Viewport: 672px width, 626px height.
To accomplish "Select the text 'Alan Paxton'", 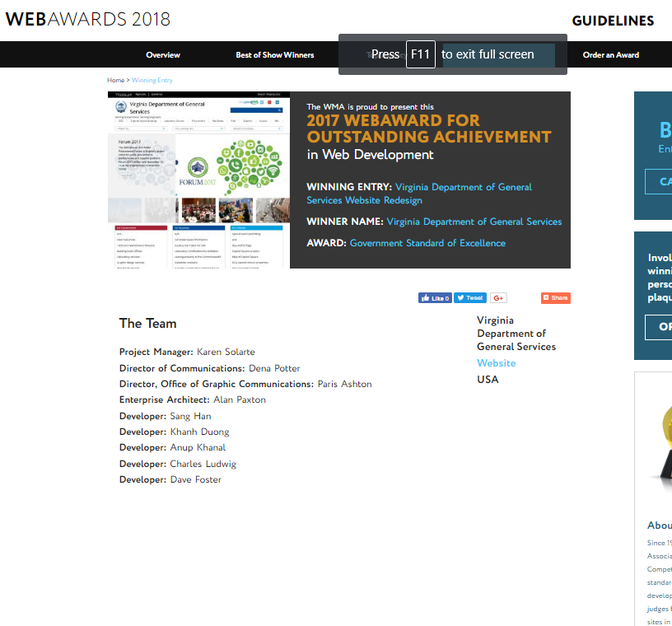I will (240, 399).
